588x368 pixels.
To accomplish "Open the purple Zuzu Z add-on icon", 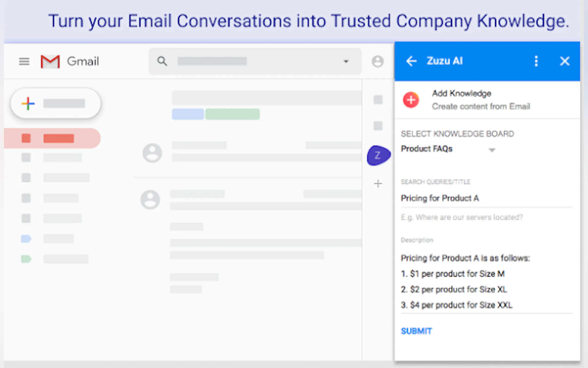I will coord(378,155).
